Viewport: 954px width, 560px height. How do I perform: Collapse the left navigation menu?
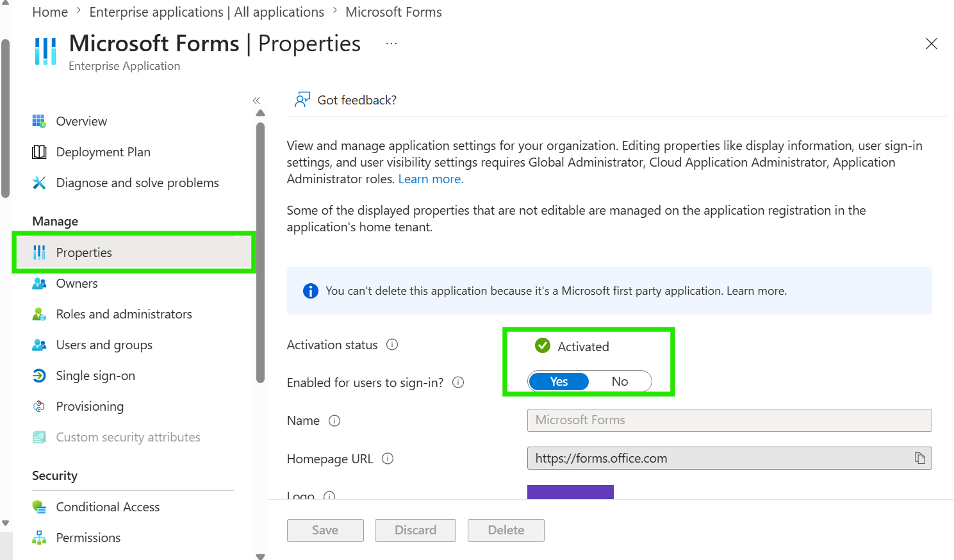(x=256, y=100)
